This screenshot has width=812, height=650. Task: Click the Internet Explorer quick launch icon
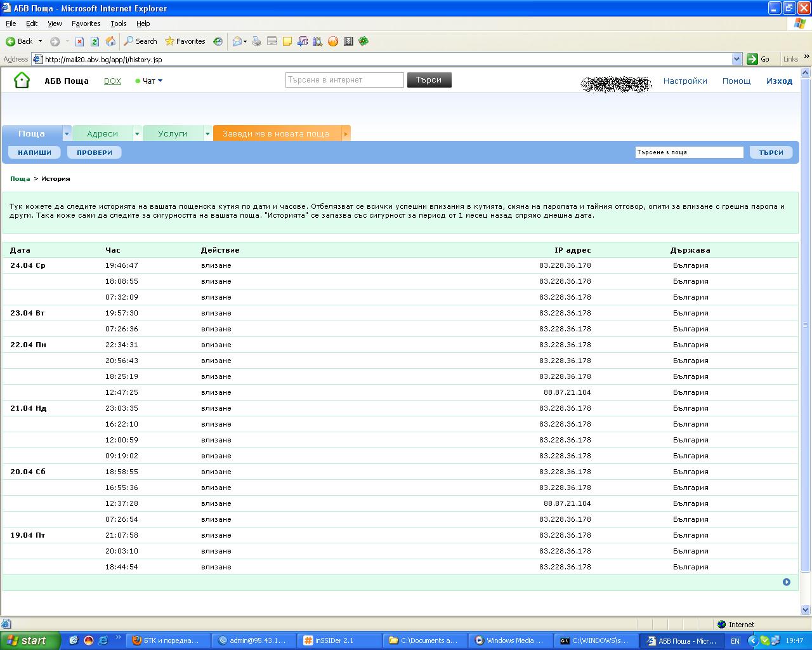pyautogui.click(x=103, y=640)
